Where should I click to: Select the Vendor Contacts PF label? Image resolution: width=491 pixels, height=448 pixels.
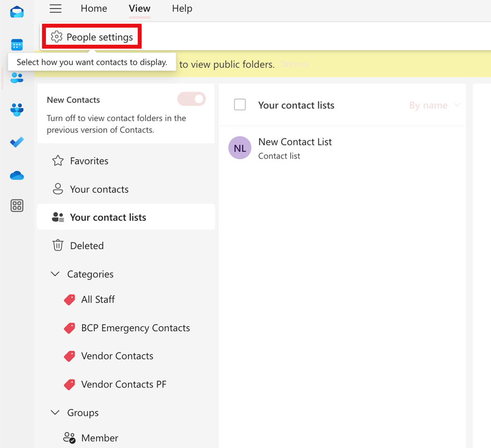[x=124, y=384]
